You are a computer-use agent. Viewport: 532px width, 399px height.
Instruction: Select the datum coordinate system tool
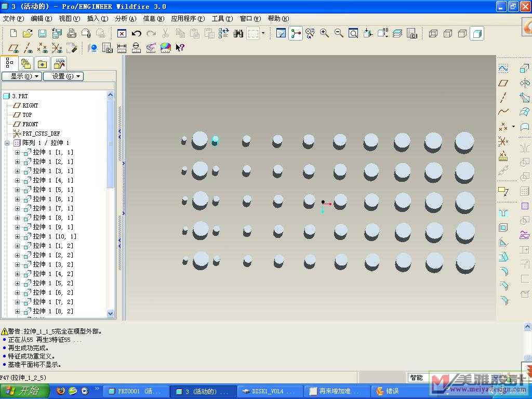[x=503, y=141]
